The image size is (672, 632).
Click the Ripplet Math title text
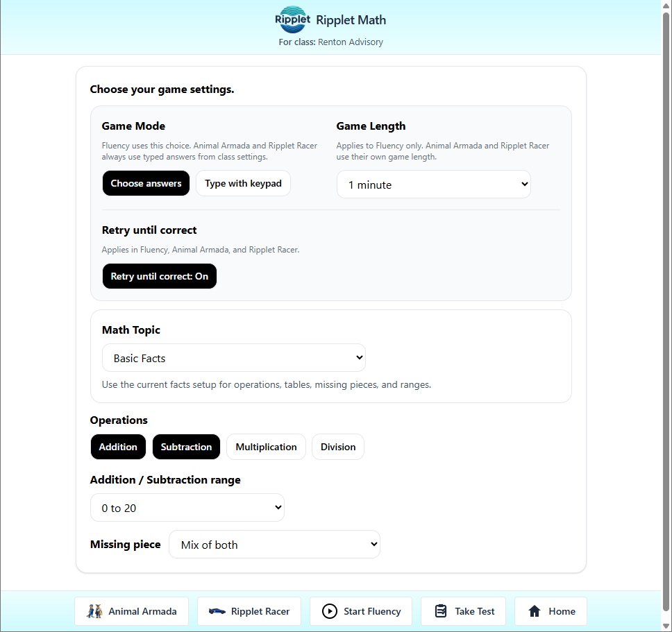351,20
